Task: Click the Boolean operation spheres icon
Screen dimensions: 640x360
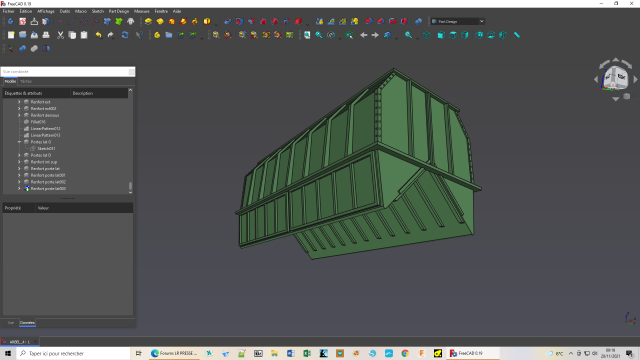Action: point(418,21)
